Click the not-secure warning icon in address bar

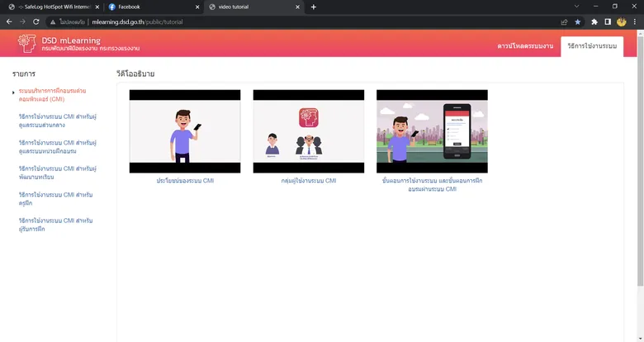(53, 22)
